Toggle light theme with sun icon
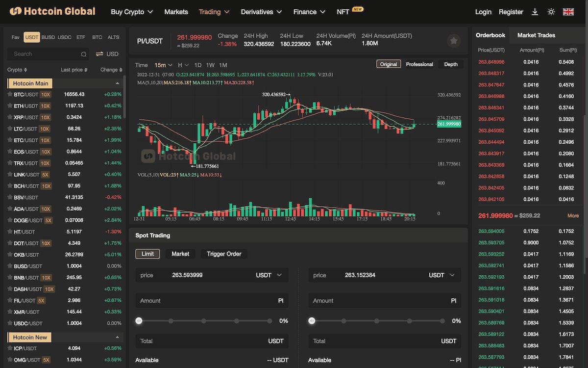Screen dimensions: 588x368 pos(551,12)
